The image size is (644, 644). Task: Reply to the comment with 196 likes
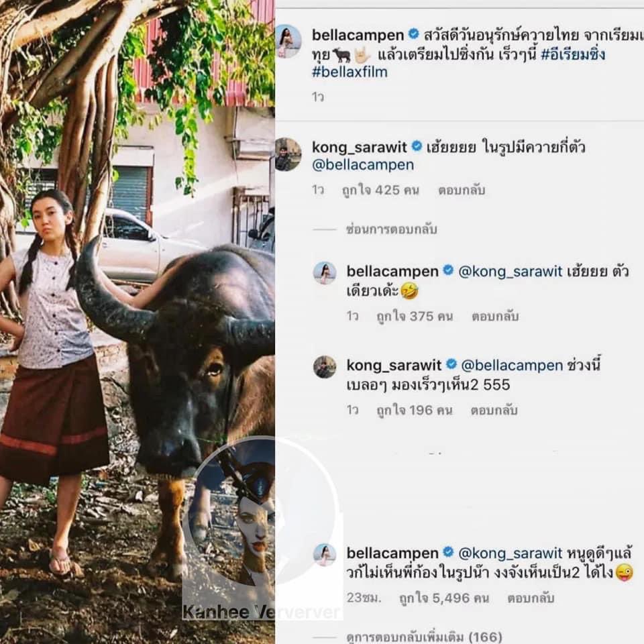(494, 411)
